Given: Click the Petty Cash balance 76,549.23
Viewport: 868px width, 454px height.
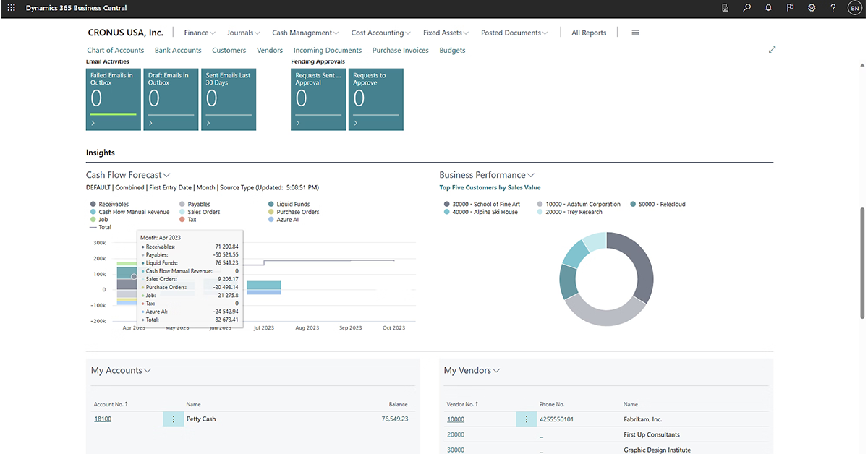Looking at the screenshot, I should point(394,419).
